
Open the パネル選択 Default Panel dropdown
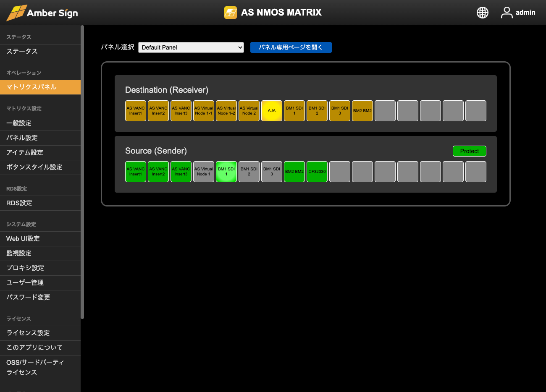(191, 47)
